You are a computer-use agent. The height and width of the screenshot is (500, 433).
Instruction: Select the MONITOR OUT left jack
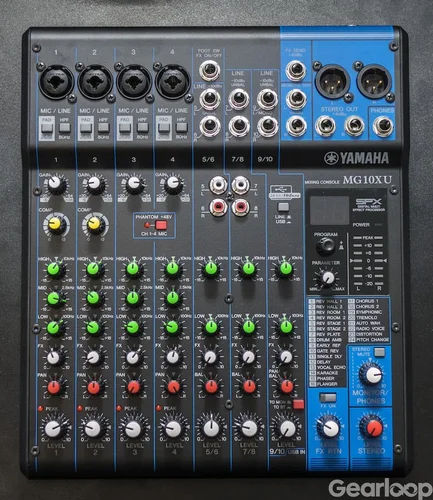[296, 99]
